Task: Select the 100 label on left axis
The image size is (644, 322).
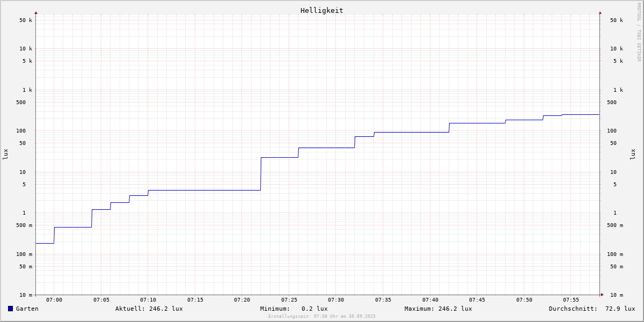Action: click(x=21, y=131)
